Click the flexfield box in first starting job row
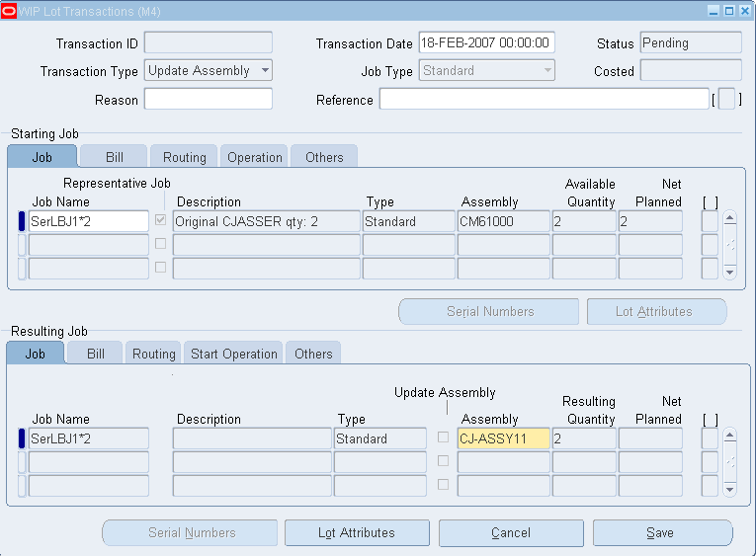This screenshot has height=556, width=756. pos(710,221)
